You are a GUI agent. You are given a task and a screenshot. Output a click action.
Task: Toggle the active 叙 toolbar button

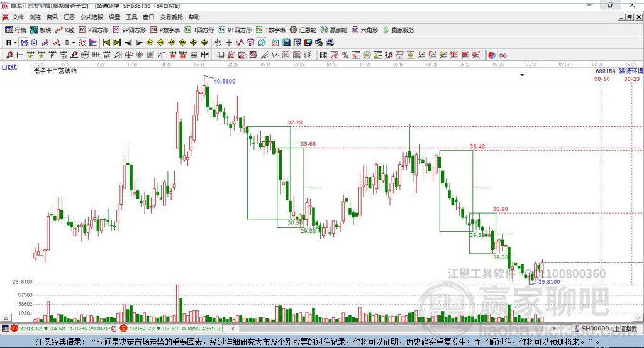tap(82, 43)
